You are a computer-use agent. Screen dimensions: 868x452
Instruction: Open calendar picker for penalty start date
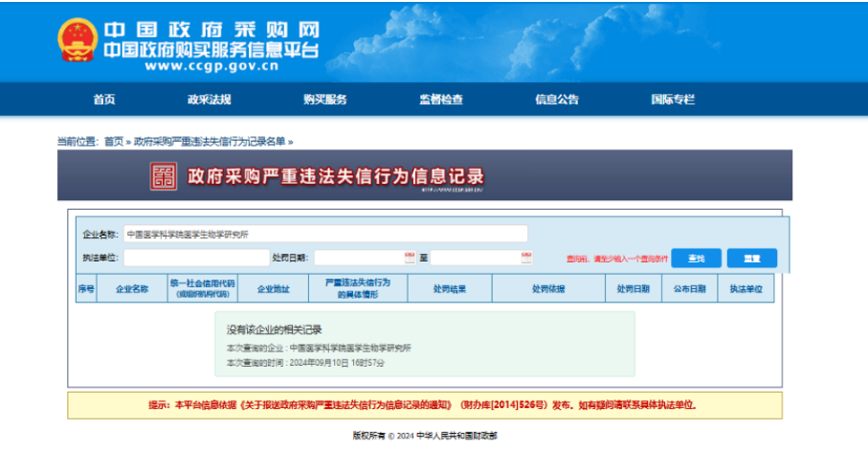410,258
